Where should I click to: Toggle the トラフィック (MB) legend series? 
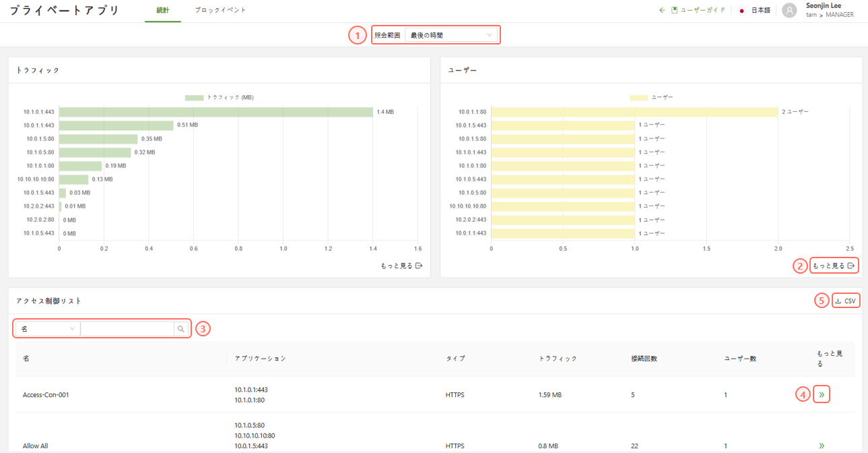coord(220,98)
